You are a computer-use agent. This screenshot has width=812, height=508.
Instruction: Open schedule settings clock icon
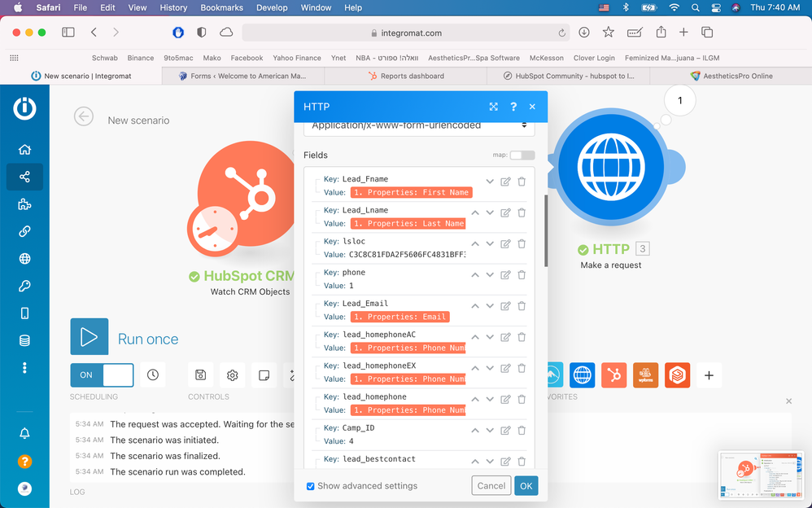click(x=153, y=374)
